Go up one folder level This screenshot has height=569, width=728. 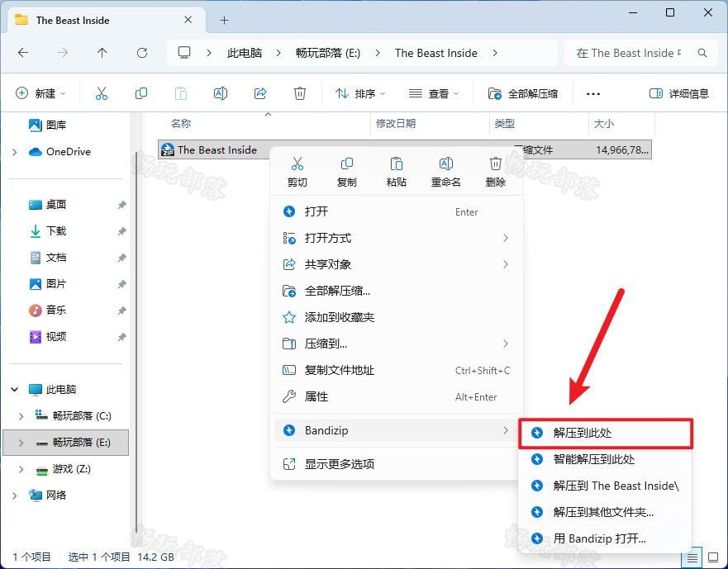(x=102, y=53)
